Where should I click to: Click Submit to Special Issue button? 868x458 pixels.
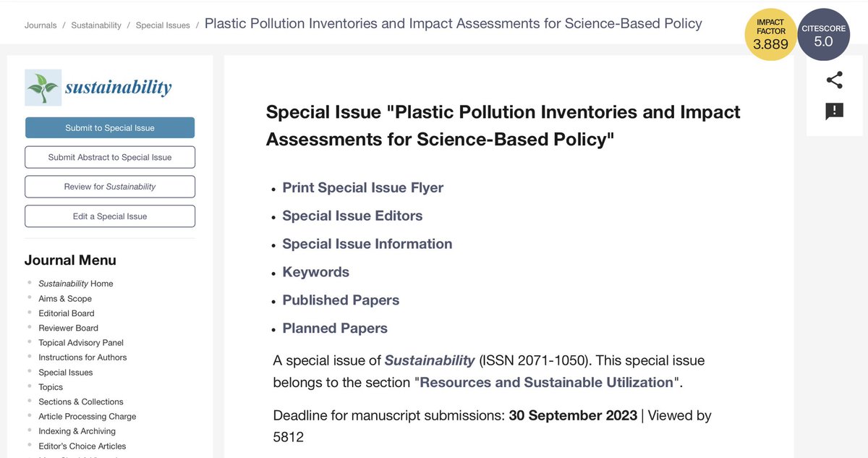(110, 127)
